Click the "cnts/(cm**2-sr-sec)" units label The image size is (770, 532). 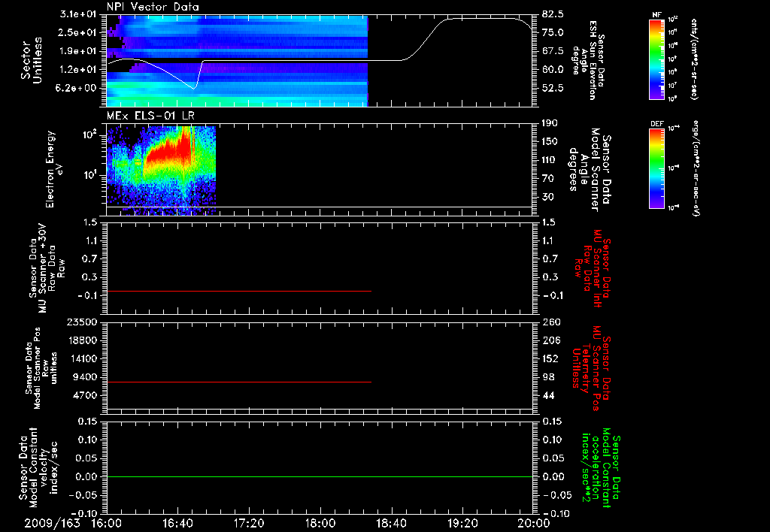(x=694, y=59)
